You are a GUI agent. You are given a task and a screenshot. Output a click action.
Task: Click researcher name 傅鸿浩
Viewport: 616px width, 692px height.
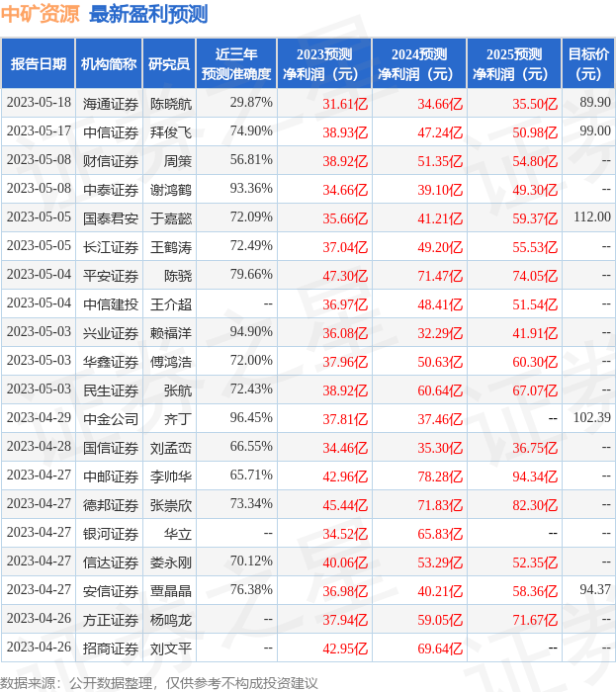coord(171,362)
